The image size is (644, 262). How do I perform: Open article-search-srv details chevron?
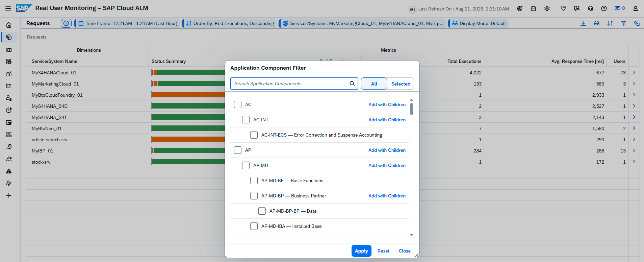pyautogui.click(x=634, y=139)
